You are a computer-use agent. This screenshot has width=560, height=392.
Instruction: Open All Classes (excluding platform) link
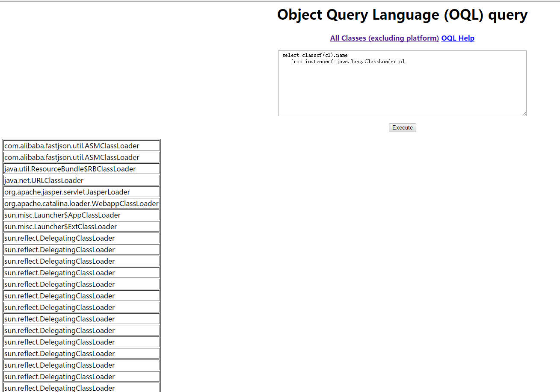pos(384,38)
